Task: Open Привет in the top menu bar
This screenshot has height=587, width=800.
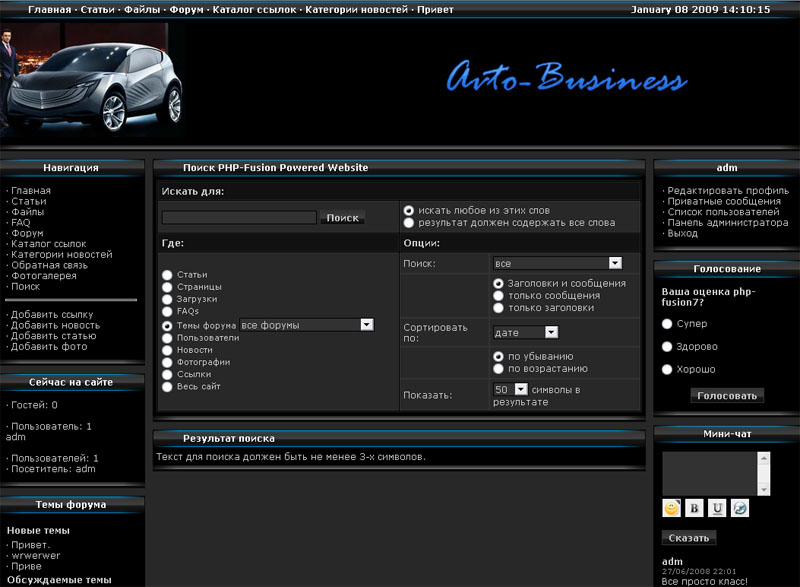Action: (435, 10)
